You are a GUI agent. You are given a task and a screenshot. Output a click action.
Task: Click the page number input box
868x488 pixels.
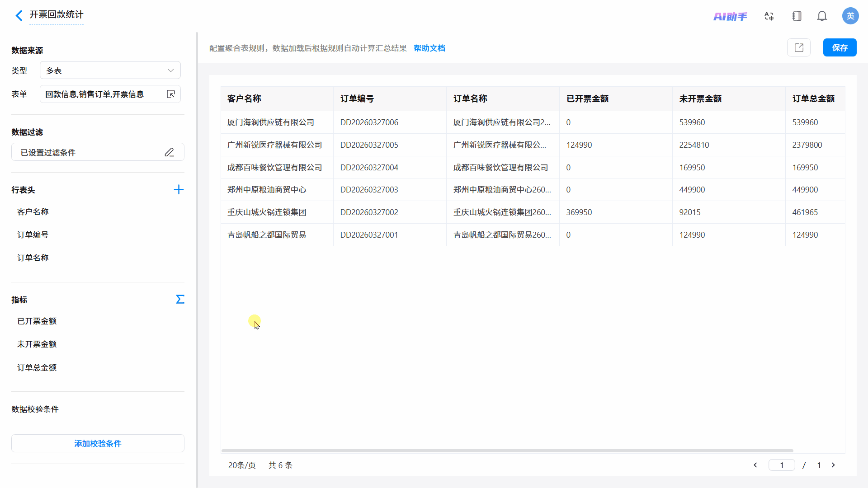coord(782,465)
